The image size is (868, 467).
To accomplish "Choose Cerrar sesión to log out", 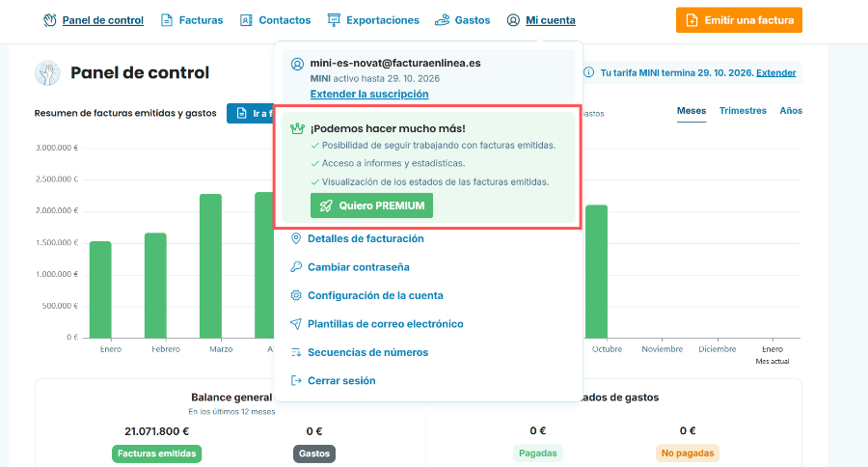I will 341,380.
